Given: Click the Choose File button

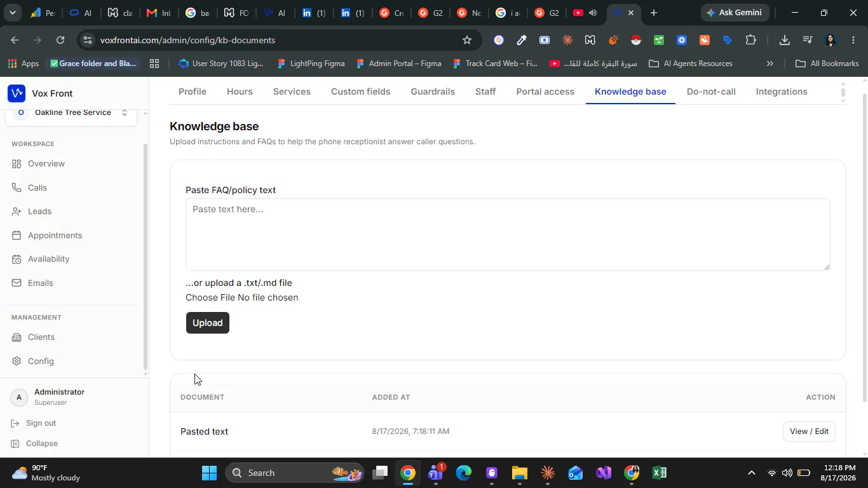Looking at the screenshot, I should (x=210, y=297).
